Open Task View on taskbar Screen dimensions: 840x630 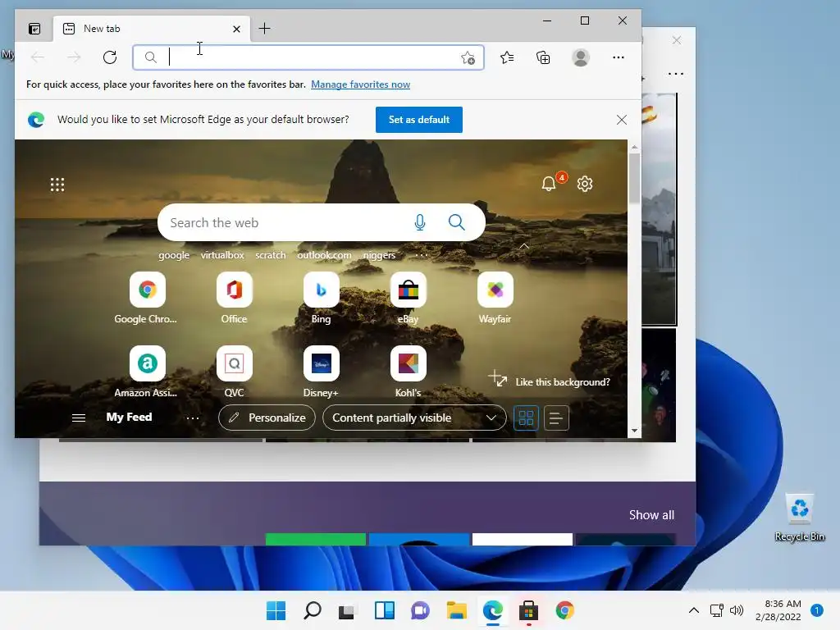pyautogui.click(x=347, y=610)
